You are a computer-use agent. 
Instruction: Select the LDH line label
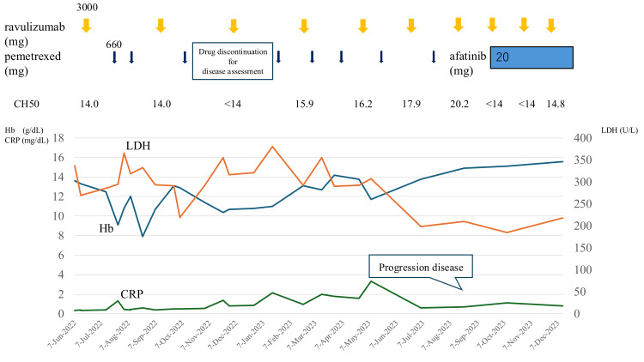click(x=138, y=146)
